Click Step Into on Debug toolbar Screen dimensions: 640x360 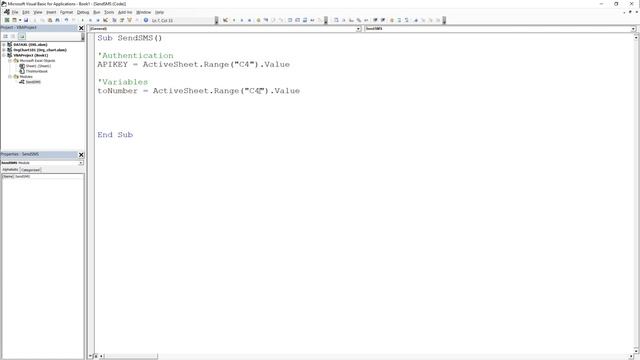click(266, 20)
